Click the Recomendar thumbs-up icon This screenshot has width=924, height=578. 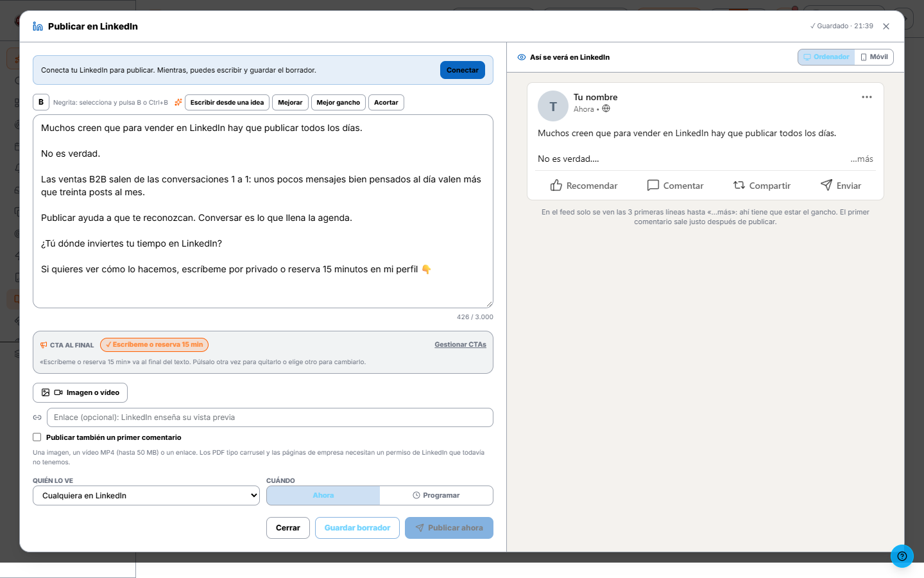(556, 186)
